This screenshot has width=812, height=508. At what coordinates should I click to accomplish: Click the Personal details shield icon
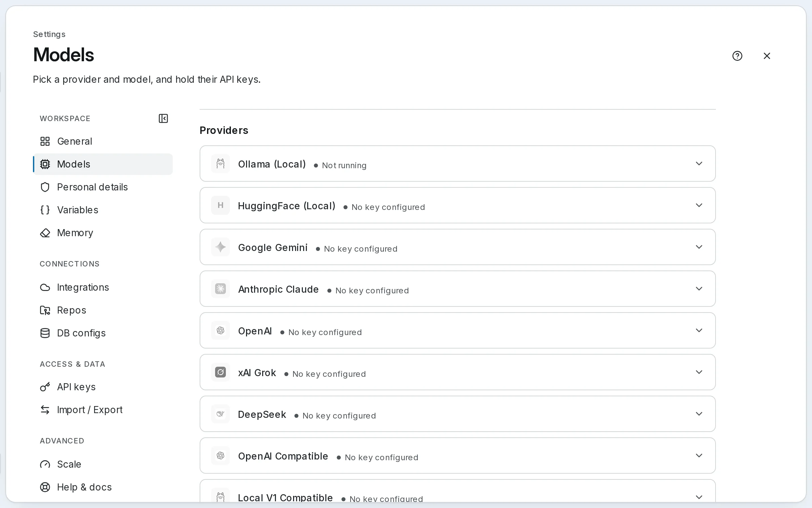point(45,187)
